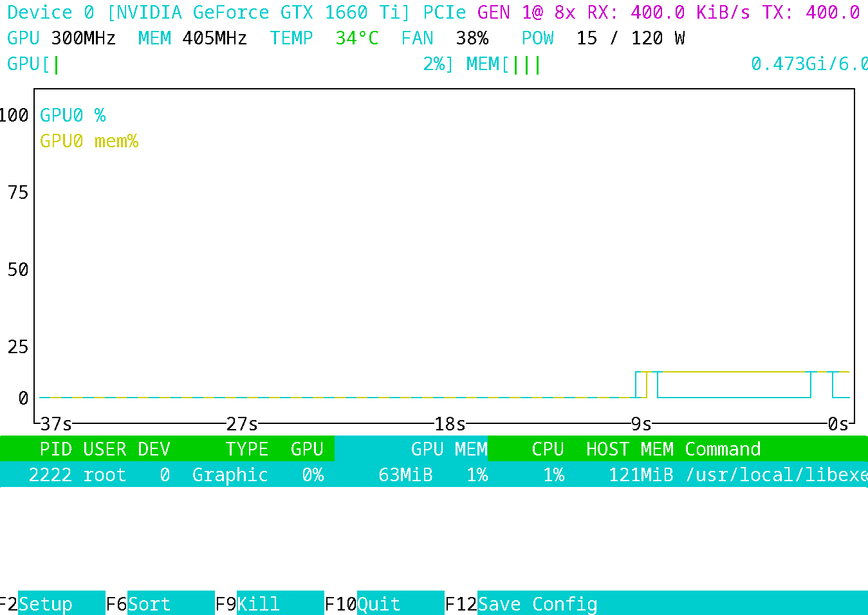Click the 34°C temperature reading
The width and height of the screenshot is (868, 615).
tap(356, 39)
